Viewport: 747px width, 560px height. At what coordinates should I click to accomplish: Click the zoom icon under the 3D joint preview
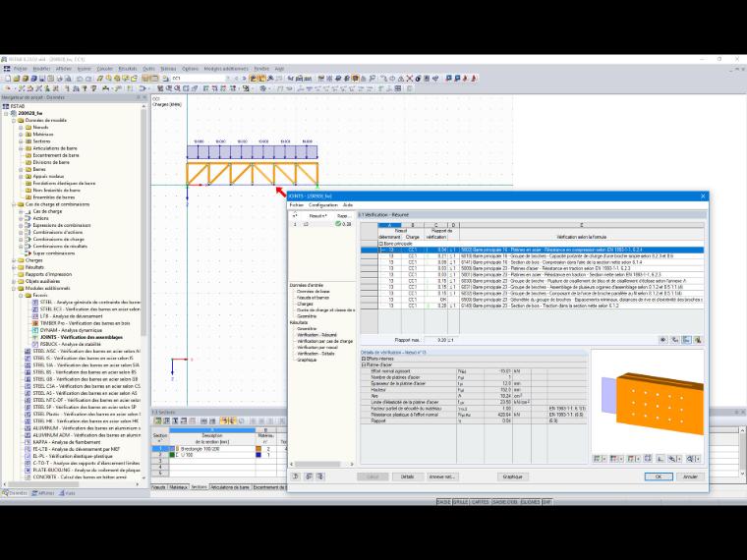pos(690,459)
